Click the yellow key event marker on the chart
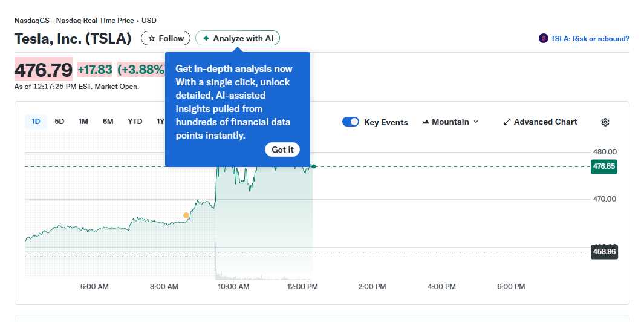Image resolution: width=644 pixels, height=322 pixels. point(186,215)
